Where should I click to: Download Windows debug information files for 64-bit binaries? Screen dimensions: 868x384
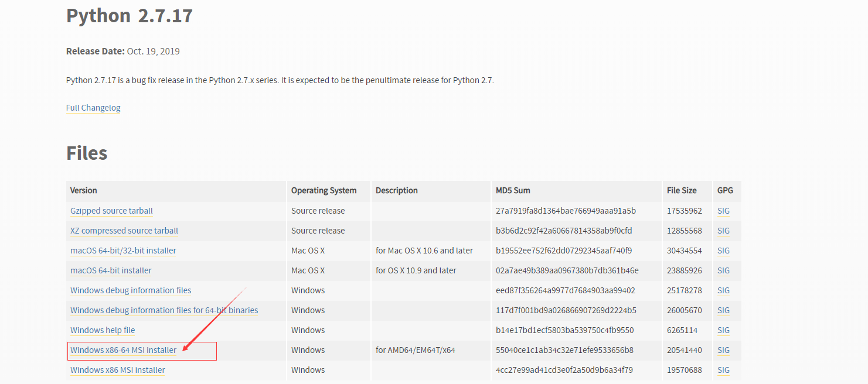164,310
